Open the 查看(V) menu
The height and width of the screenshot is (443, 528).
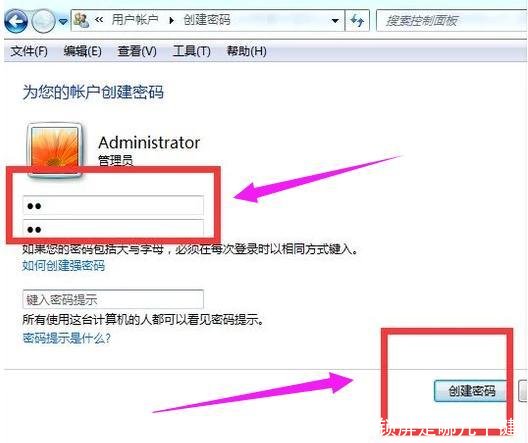click(x=137, y=51)
